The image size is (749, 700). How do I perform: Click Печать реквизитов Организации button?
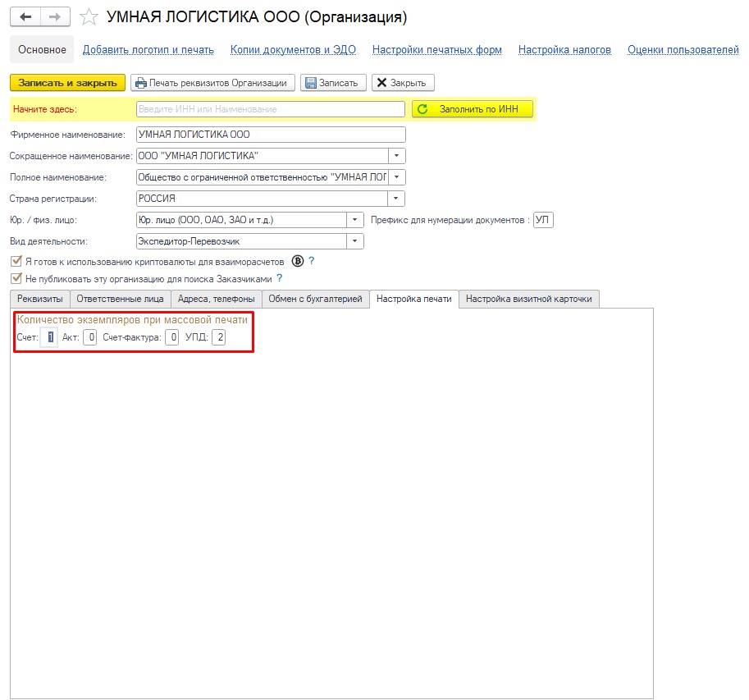(212, 83)
